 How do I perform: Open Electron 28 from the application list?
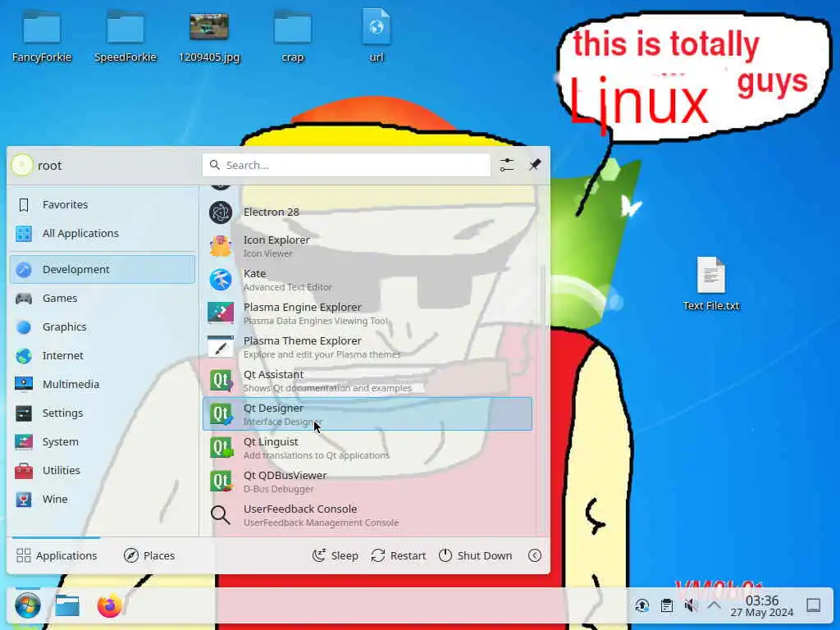point(367,212)
